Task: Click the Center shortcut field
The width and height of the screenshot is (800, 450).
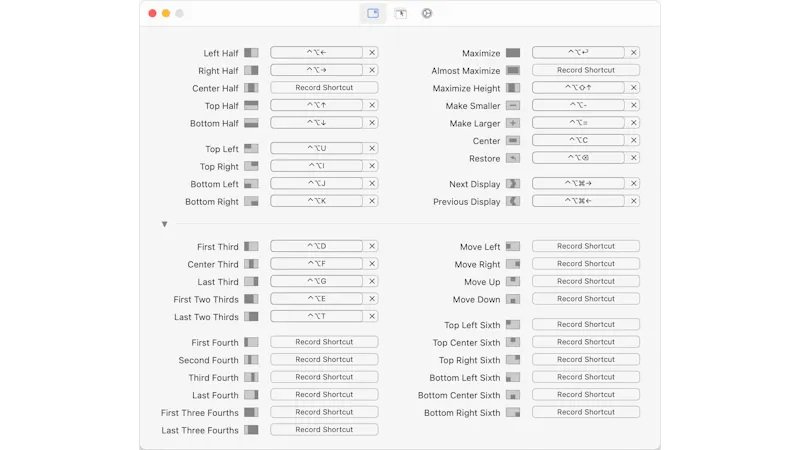Action: click(578, 140)
